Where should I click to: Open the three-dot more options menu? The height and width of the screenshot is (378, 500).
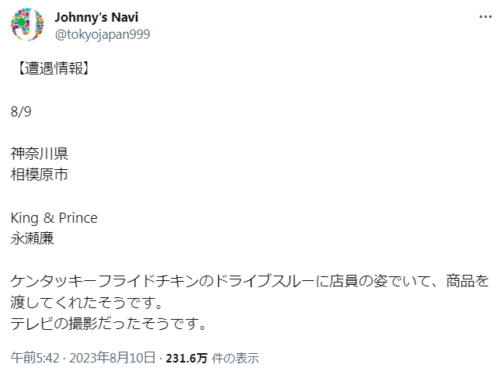tap(485, 17)
